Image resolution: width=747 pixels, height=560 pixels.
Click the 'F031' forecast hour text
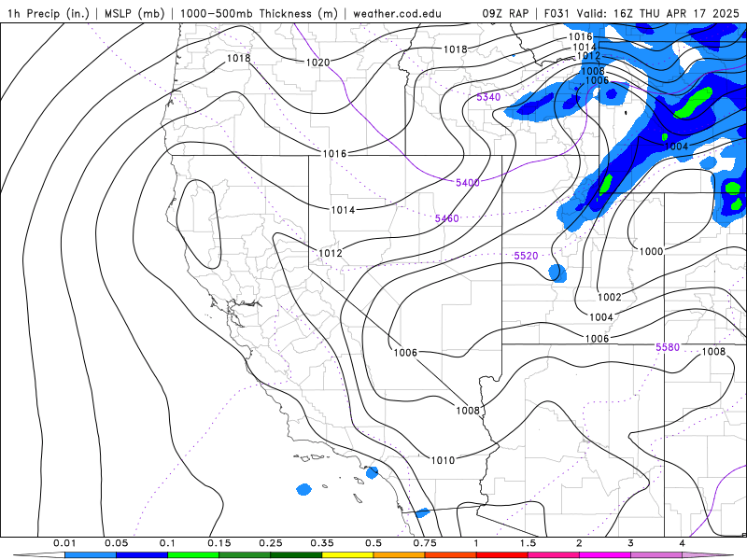(x=557, y=13)
